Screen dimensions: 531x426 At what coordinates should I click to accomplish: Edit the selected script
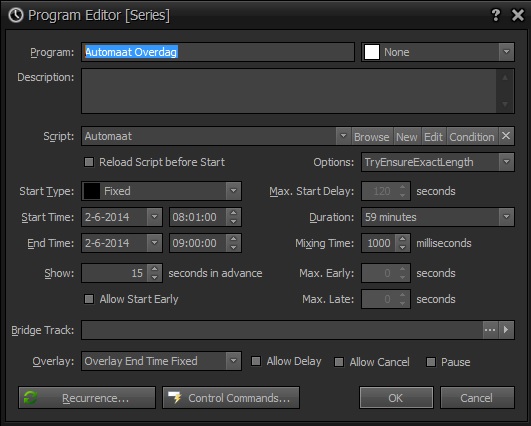coord(433,136)
